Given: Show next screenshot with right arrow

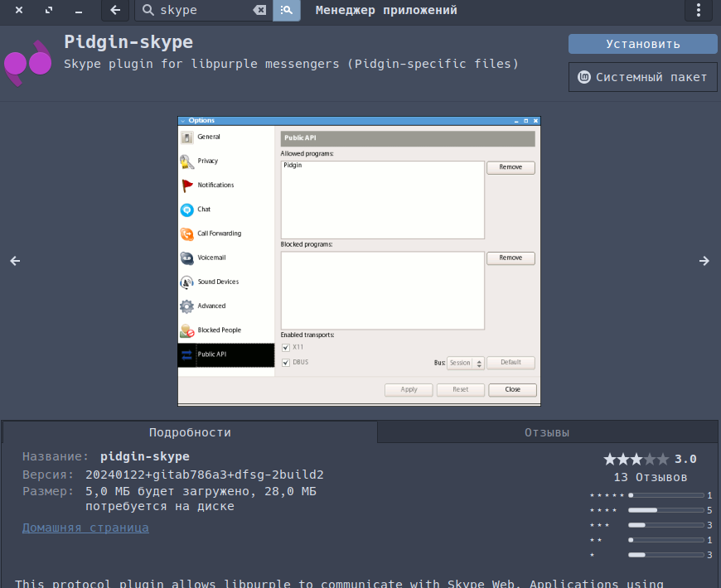Looking at the screenshot, I should [x=704, y=261].
